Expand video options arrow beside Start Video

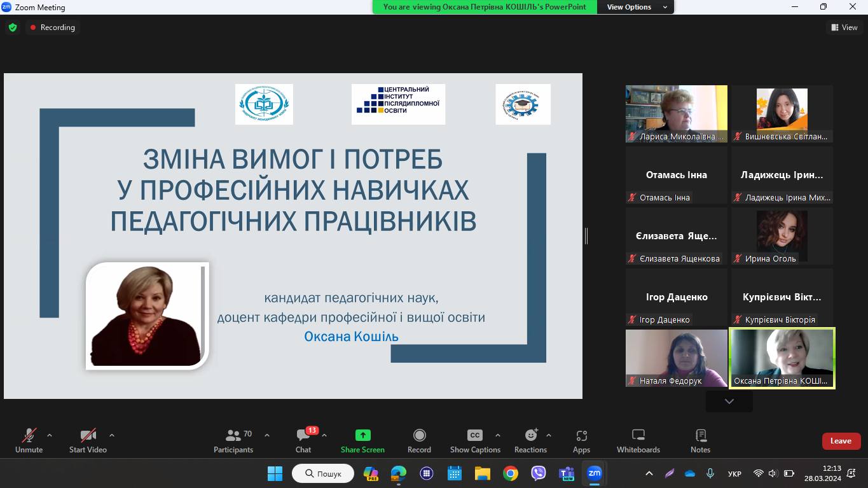coord(112,435)
